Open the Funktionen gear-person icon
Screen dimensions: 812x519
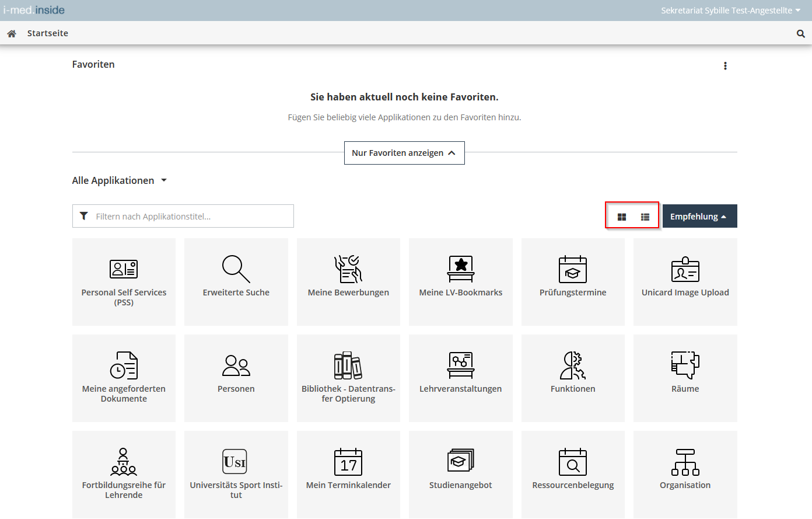coord(573,365)
